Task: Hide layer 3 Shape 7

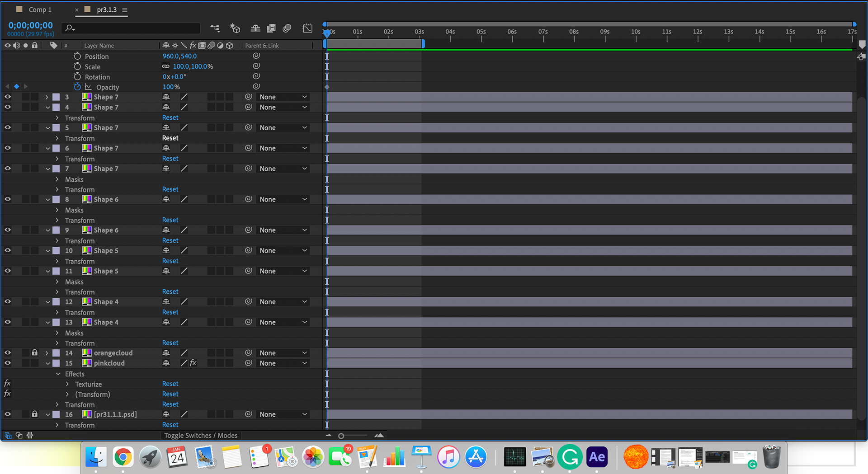Action: (8, 97)
